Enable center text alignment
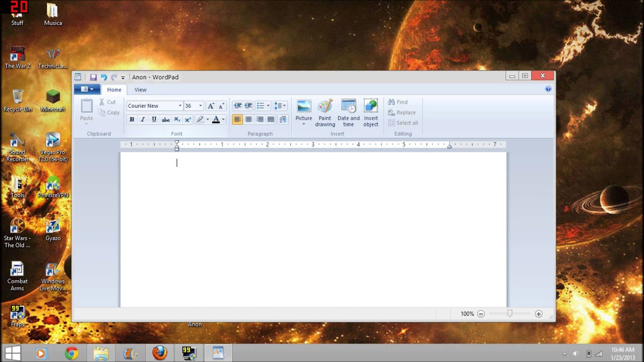644x362 pixels. [x=249, y=120]
